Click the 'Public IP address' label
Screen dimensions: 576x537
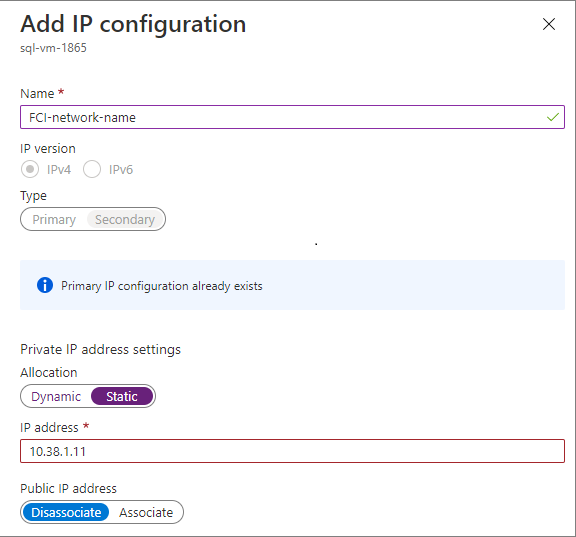(x=68, y=489)
